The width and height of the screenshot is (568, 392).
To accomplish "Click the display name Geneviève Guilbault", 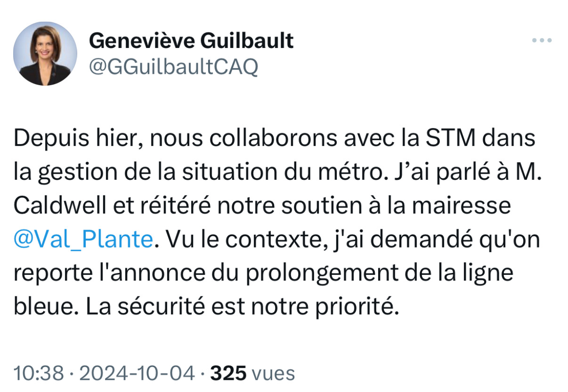I will click(191, 41).
